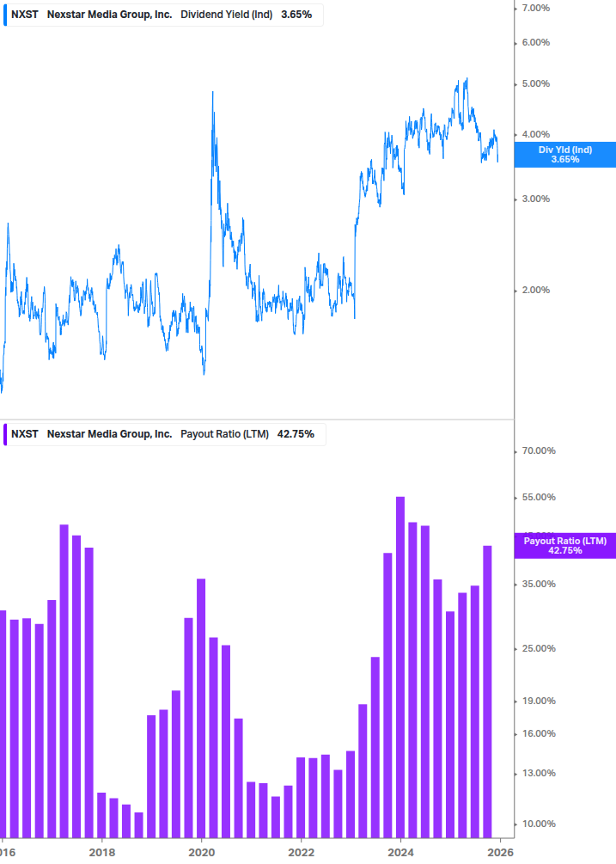Image resolution: width=616 pixels, height=864 pixels.
Task: Click the last purple payout bar before 2026
Action: 487,691
